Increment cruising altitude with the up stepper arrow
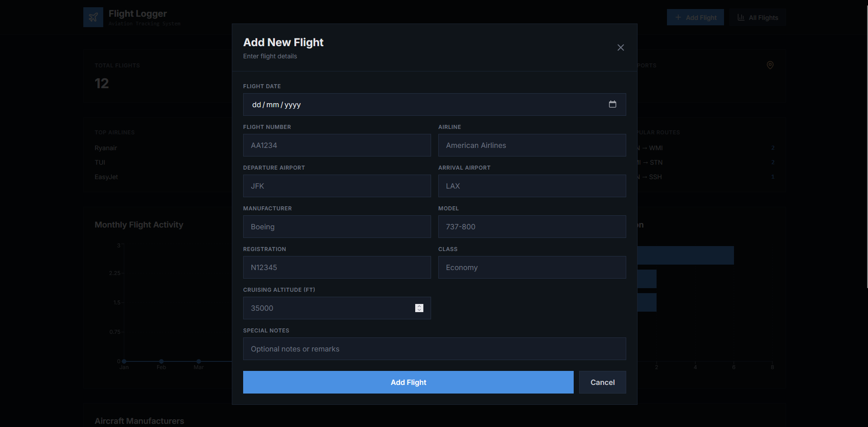 click(x=419, y=306)
